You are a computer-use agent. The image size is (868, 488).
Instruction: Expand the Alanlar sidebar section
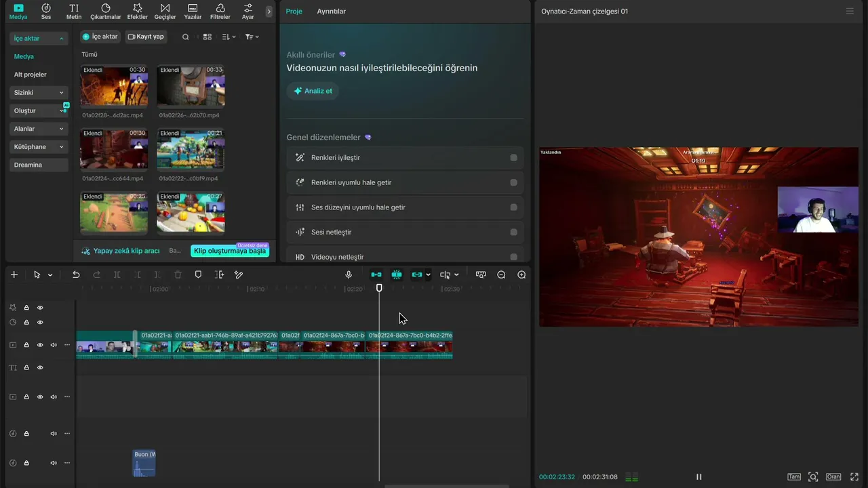(x=39, y=129)
